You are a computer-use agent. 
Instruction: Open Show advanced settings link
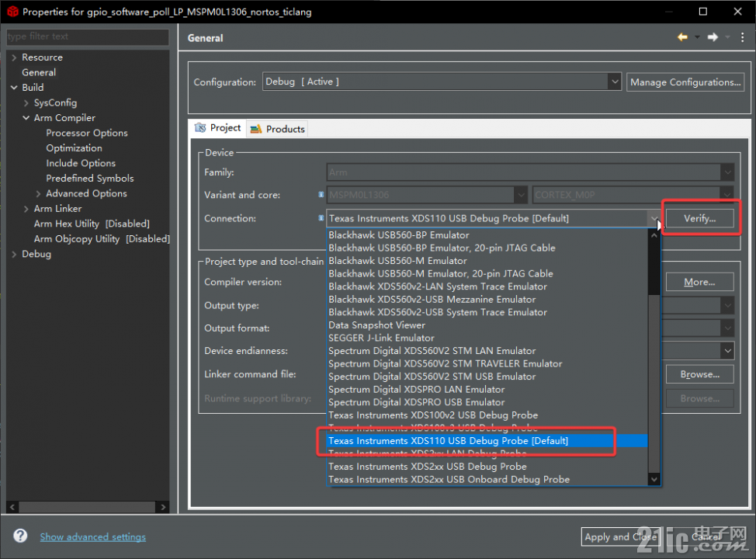pyautogui.click(x=92, y=536)
